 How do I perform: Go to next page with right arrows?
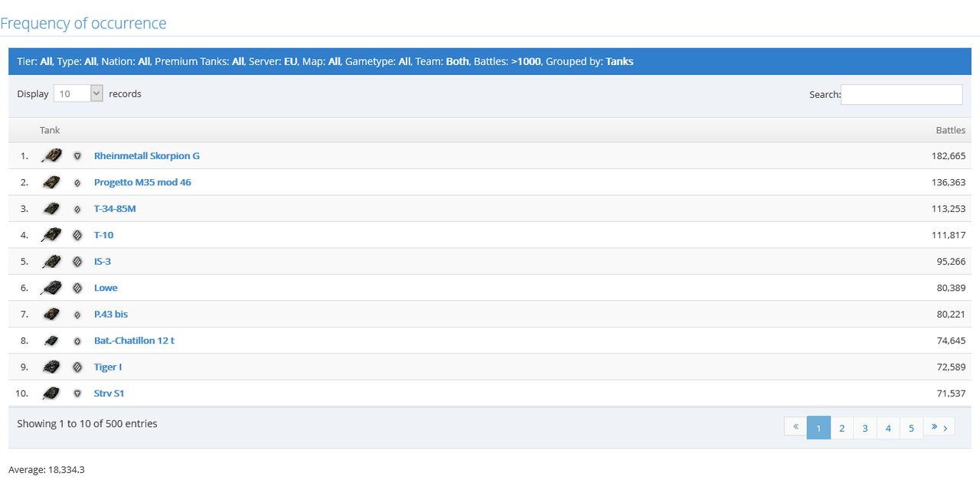(x=939, y=426)
